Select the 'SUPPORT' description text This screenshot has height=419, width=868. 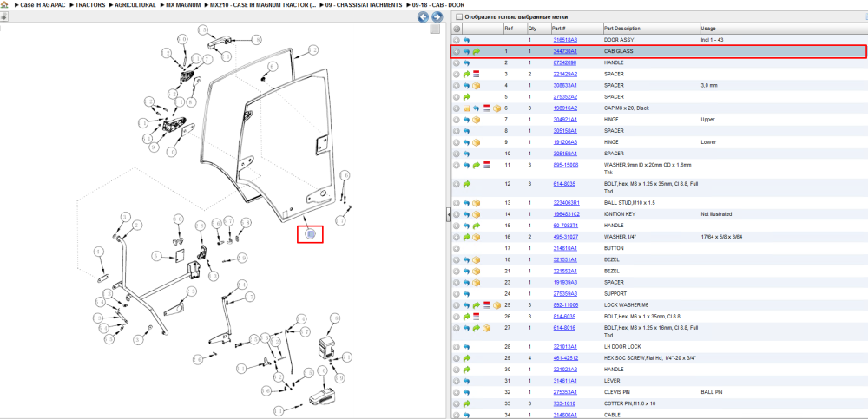615,294
